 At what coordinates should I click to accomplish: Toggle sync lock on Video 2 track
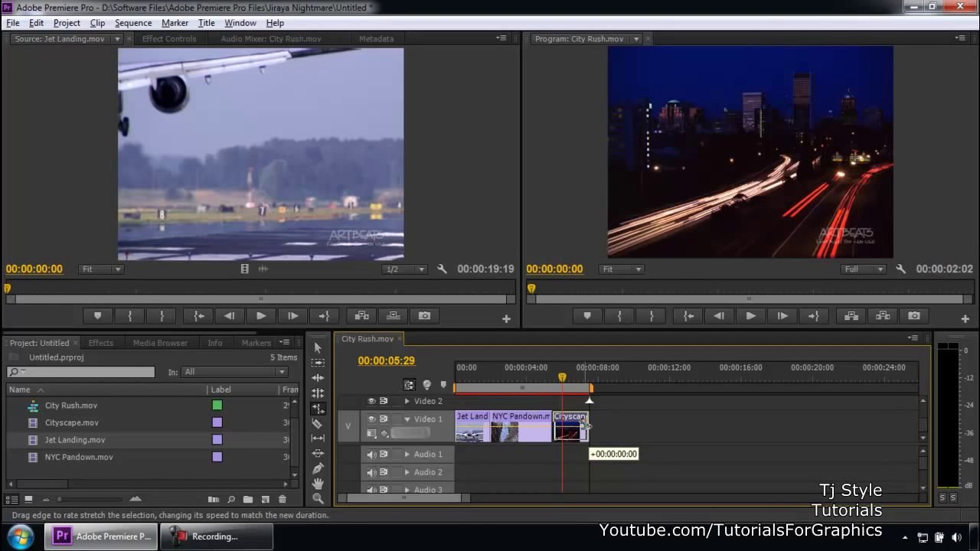(x=384, y=401)
